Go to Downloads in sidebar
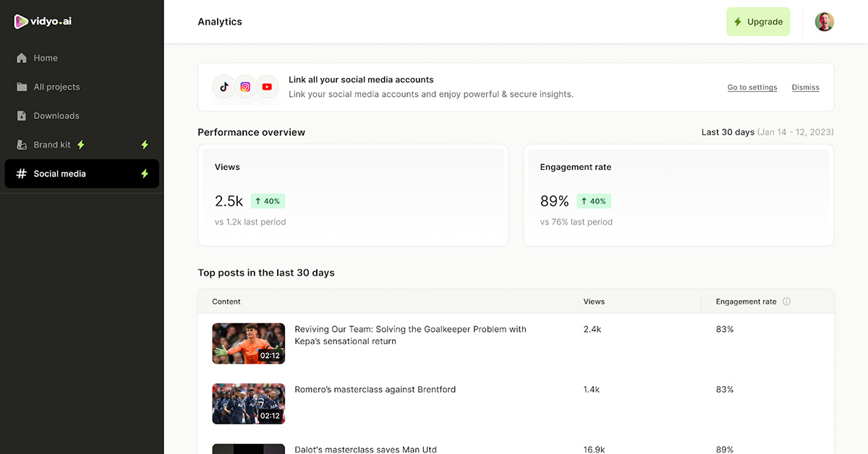 (56, 116)
